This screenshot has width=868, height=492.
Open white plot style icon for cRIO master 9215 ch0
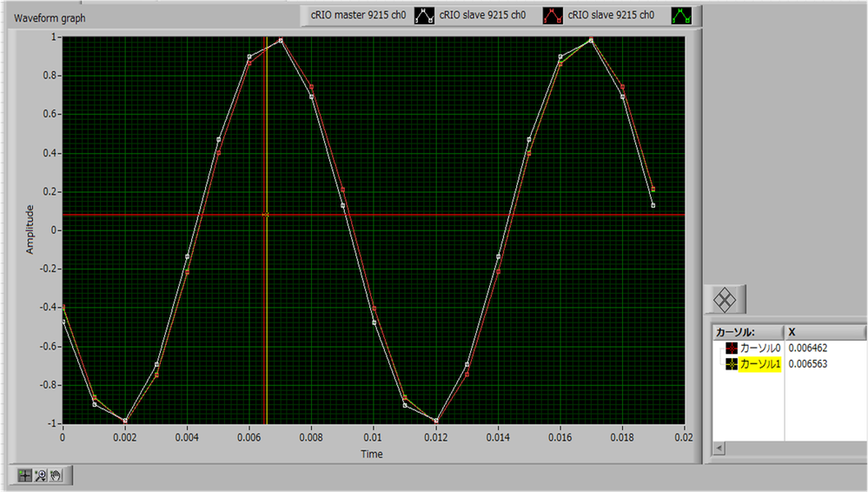425,16
